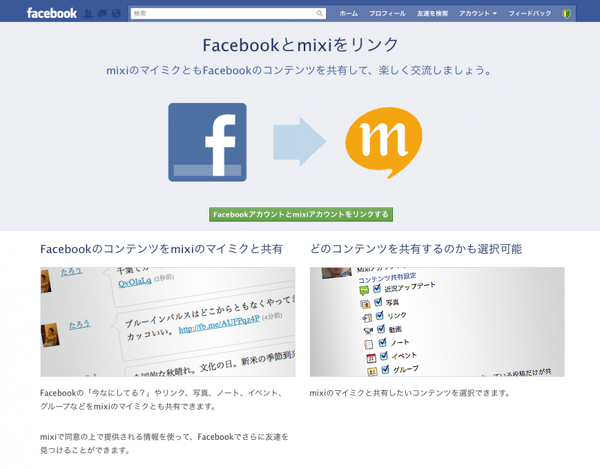The image size is (600, 469).
Task: Click the content sharing settings screenshot
Action: tap(437, 322)
